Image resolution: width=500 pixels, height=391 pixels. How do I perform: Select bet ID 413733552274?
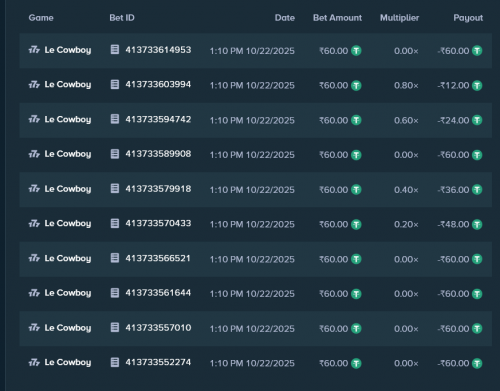158,362
